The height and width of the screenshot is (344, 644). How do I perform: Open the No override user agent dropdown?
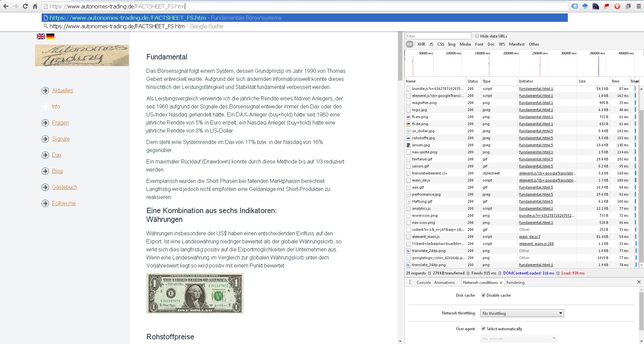519,338
